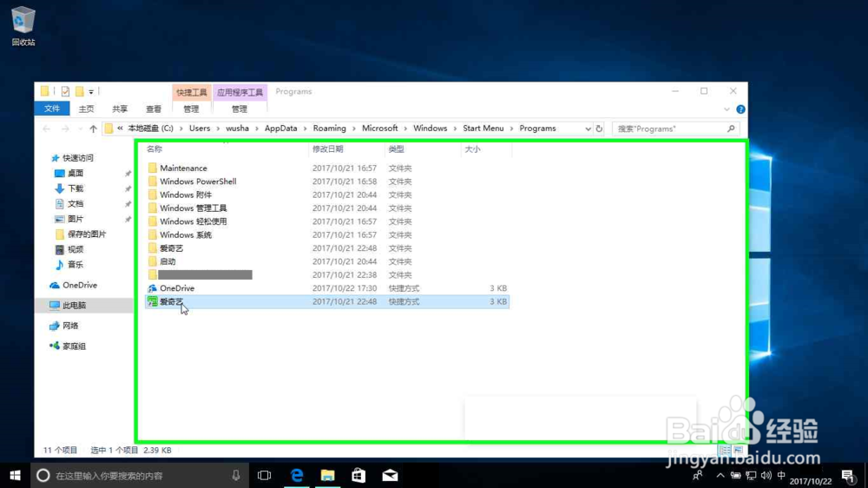Open the Store app from taskbar
Viewport: 868px width, 488px height.
tap(358, 475)
